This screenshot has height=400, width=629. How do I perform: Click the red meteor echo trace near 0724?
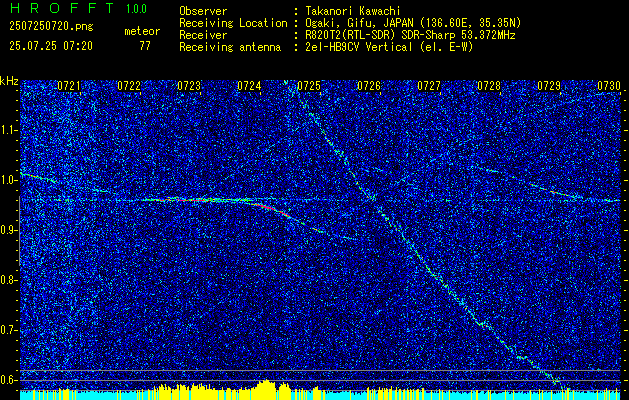(272, 209)
